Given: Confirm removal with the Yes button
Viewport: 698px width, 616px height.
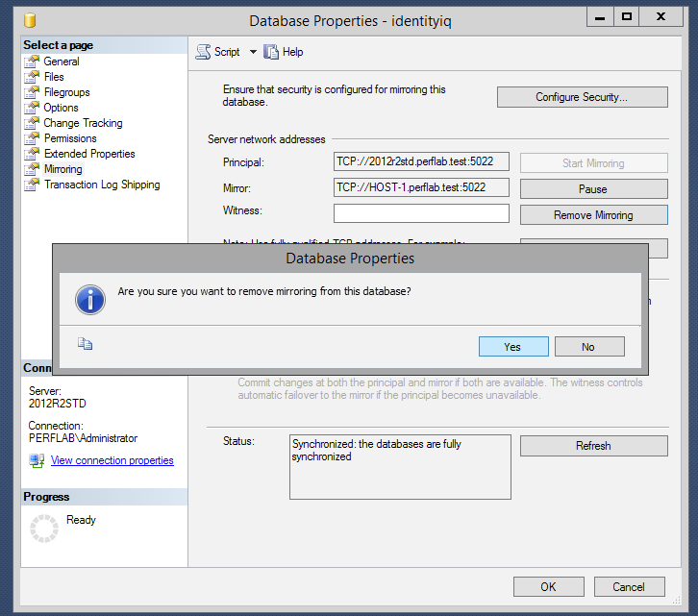Looking at the screenshot, I should pos(513,347).
